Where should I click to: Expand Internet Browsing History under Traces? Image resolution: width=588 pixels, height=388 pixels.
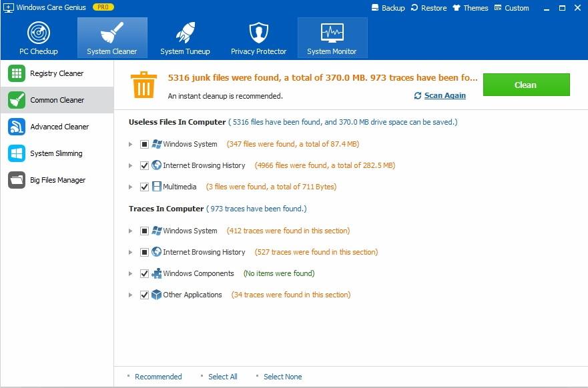coord(131,252)
